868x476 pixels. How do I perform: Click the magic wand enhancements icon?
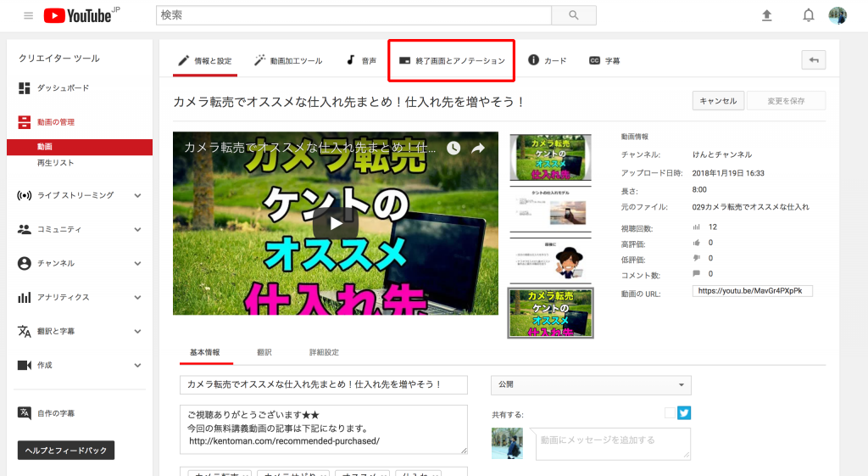pyautogui.click(x=259, y=60)
